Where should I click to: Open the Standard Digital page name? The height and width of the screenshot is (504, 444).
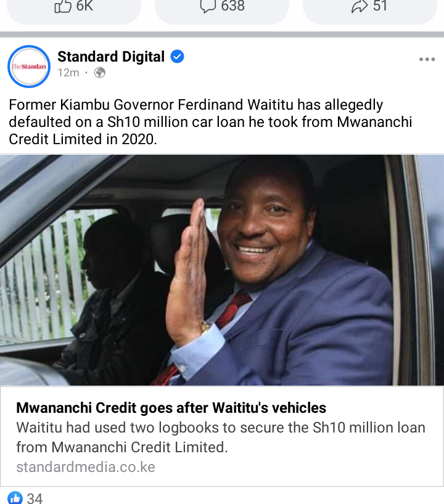tap(111, 57)
